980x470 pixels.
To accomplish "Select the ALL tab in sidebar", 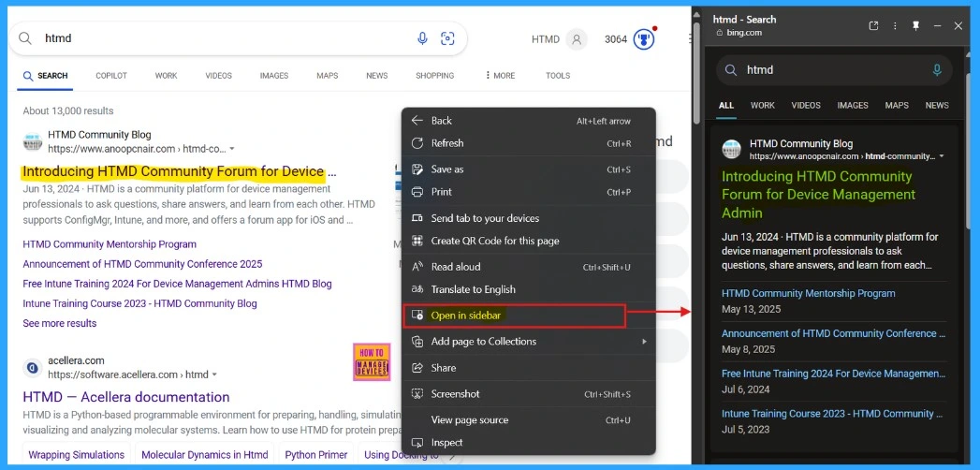I will (726, 106).
